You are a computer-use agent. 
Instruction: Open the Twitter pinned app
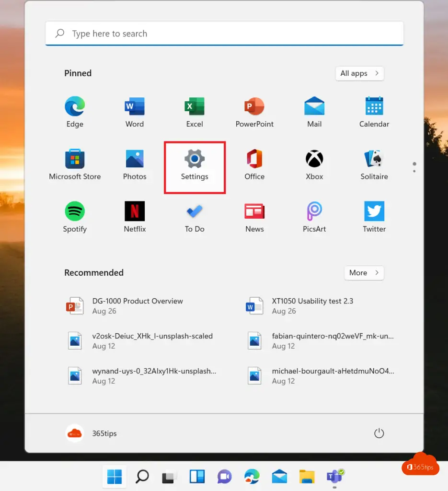(x=374, y=217)
